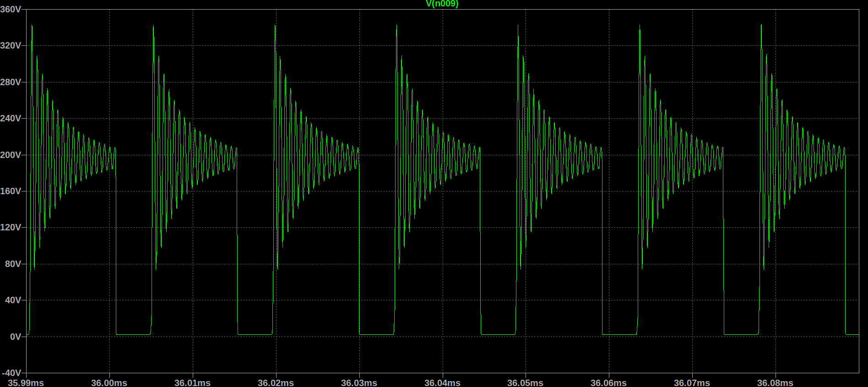Click the 36.06ms time axis label
This screenshot has height=387, width=868.
click(608, 382)
